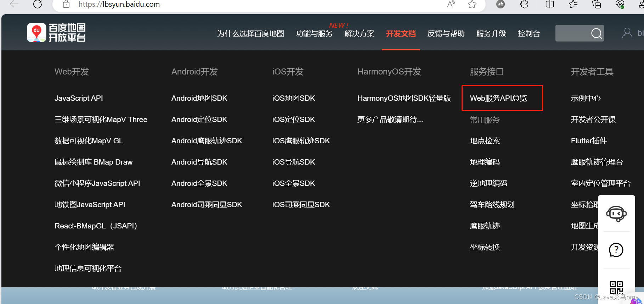Viewport: 644px width, 304px height.
Task: Open JavaScript API link
Action: coord(79,98)
